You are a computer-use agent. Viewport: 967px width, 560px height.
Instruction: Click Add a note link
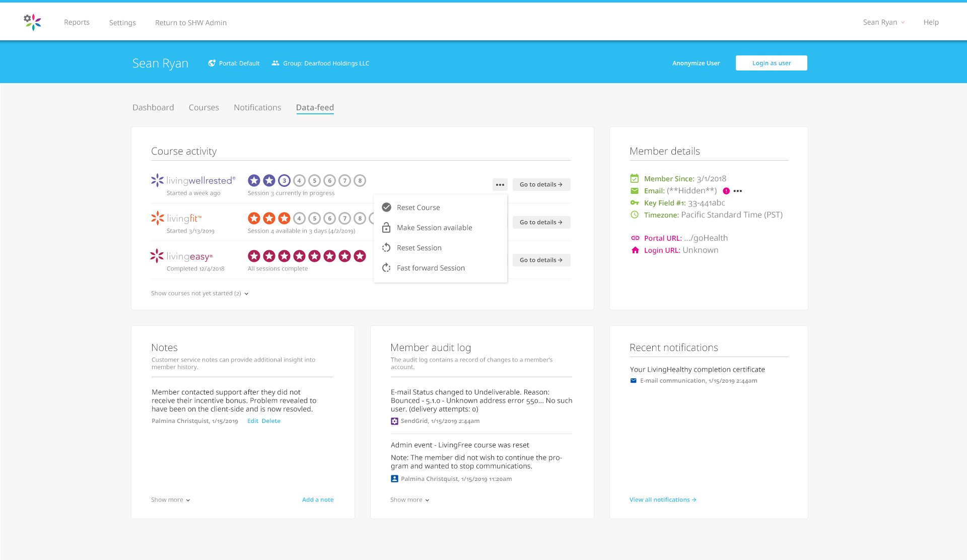(x=318, y=500)
